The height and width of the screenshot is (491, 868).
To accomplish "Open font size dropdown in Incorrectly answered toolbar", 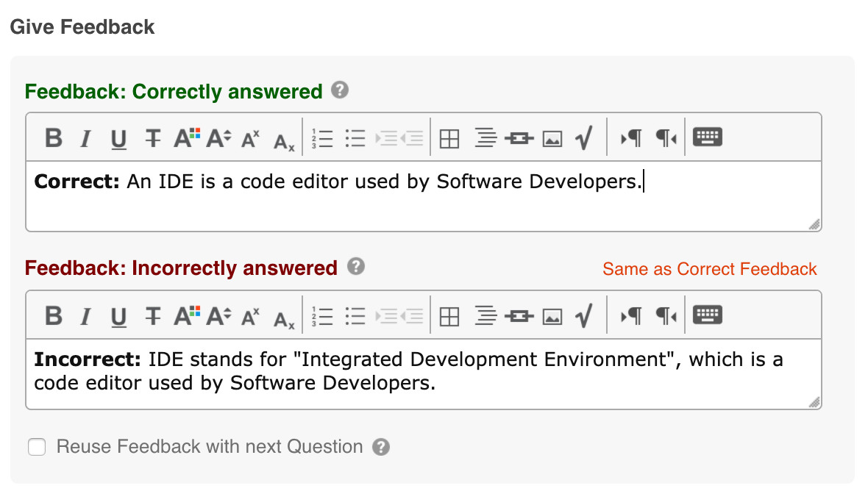I will [218, 316].
